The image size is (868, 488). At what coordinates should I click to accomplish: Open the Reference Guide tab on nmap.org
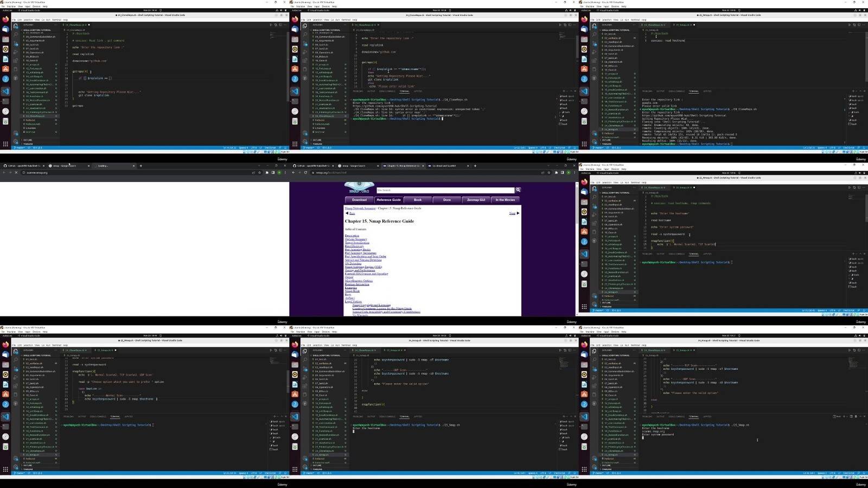[388, 200]
